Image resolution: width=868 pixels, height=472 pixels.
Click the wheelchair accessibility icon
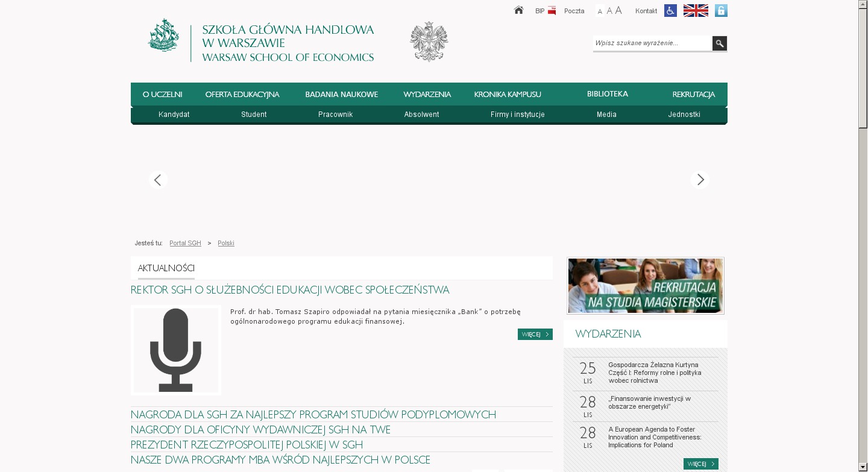(x=670, y=11)
